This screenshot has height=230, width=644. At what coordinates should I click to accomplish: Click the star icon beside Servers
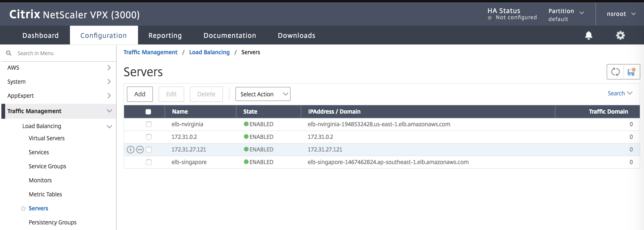(23, 208)
